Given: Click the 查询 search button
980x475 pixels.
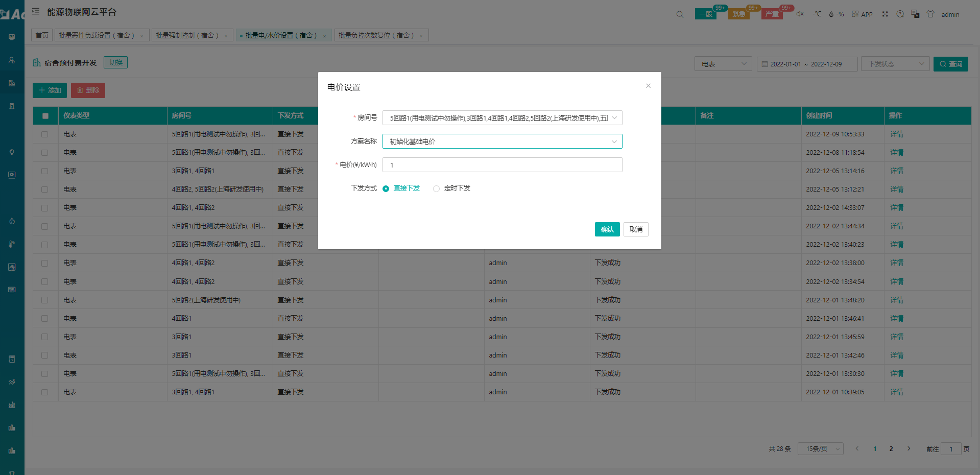Looking at the screenshot, I should pyautogui.click(x=950, y=64).
